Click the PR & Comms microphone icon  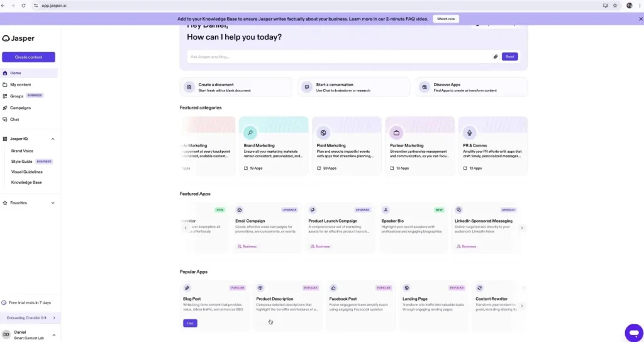(x=469, y=133)
